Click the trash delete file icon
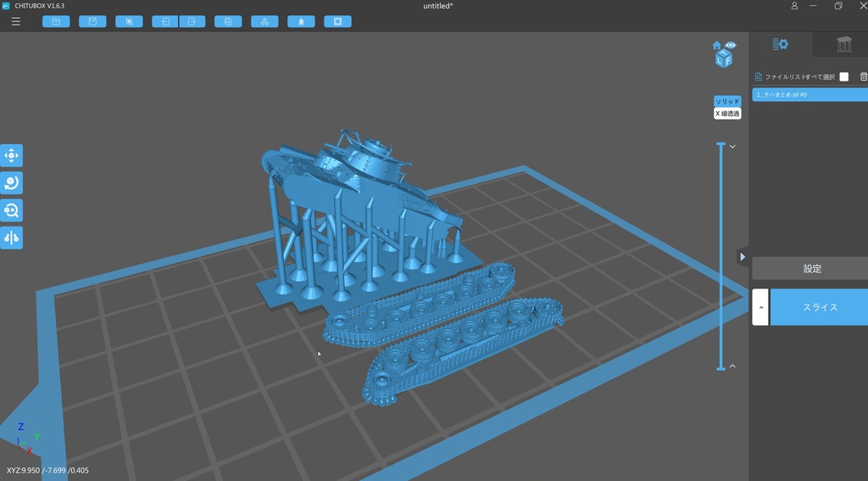Image resolution: width=868 pixels, height=481 pixels. [x=864, y=77]
